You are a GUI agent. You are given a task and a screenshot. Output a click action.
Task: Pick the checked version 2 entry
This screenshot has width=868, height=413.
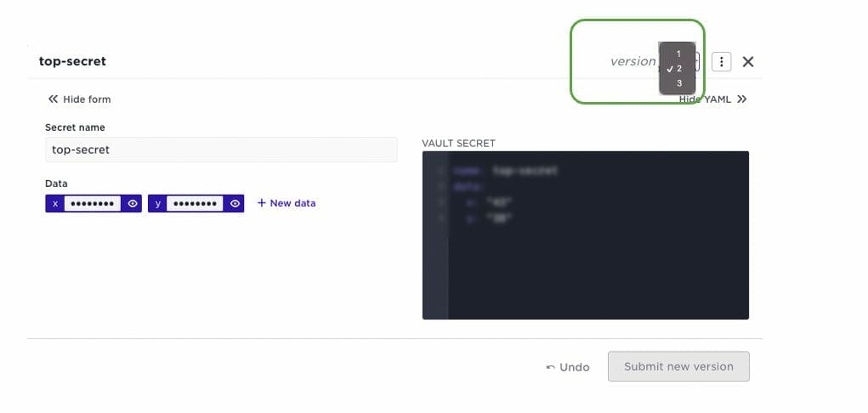[x=678, y=69]
